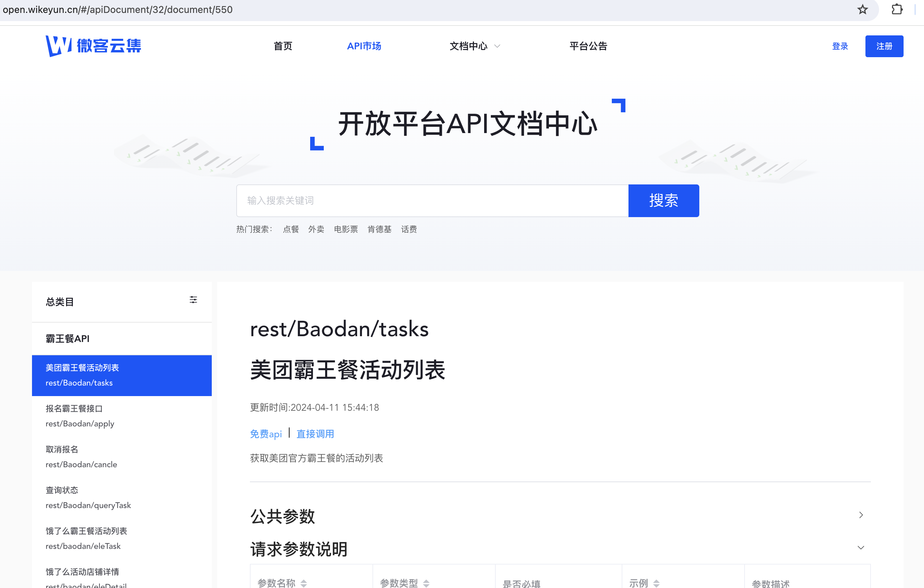Select hot search term 话费
The height and width of the screenshot is (588, 924).
pyautogui.click(x=409, y=229)
